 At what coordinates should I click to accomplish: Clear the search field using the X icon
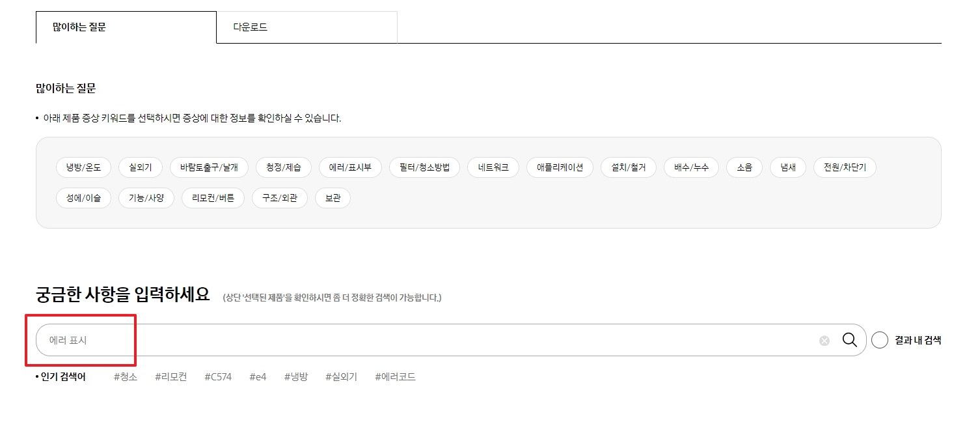824,339
